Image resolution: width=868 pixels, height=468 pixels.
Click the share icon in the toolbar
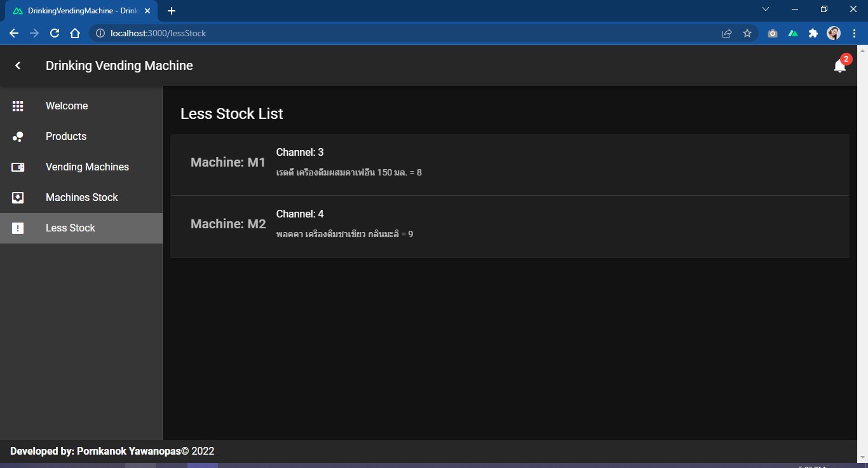[726, 33]
